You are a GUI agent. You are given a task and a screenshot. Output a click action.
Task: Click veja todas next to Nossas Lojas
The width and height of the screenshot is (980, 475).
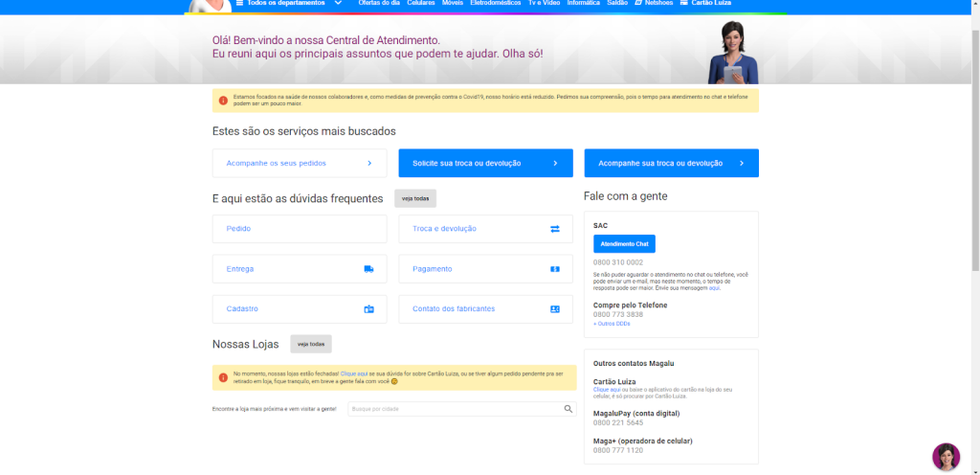311,345
